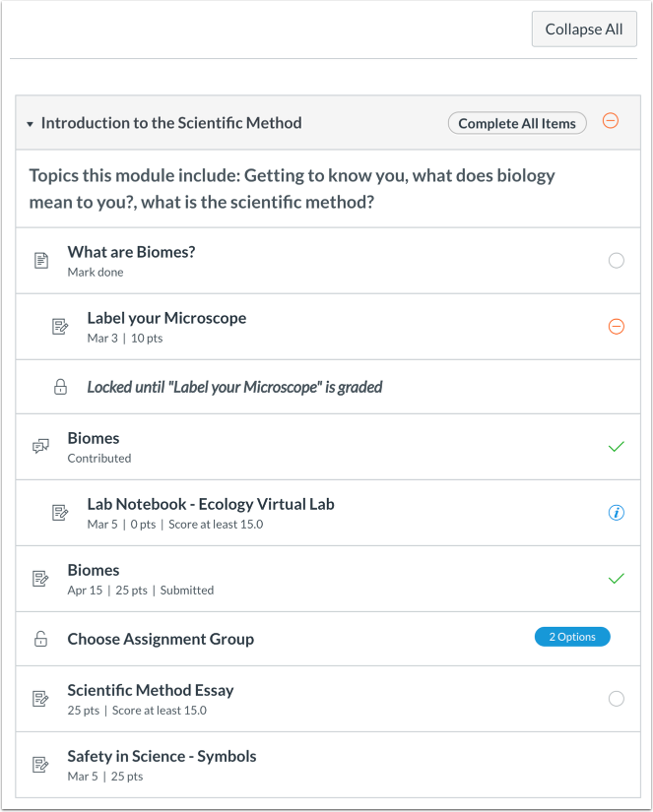
Task: Click the info icon on Lab Notebook item
Action: click(617, 512)
